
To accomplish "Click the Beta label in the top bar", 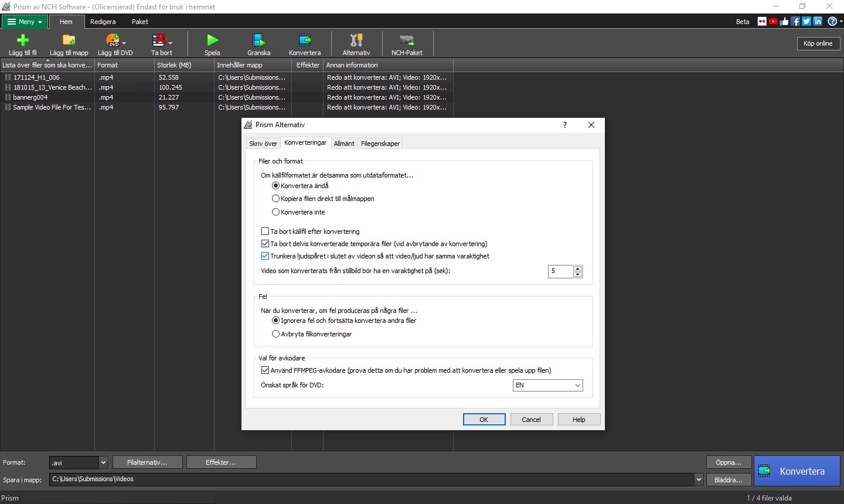I will (743, 22).
